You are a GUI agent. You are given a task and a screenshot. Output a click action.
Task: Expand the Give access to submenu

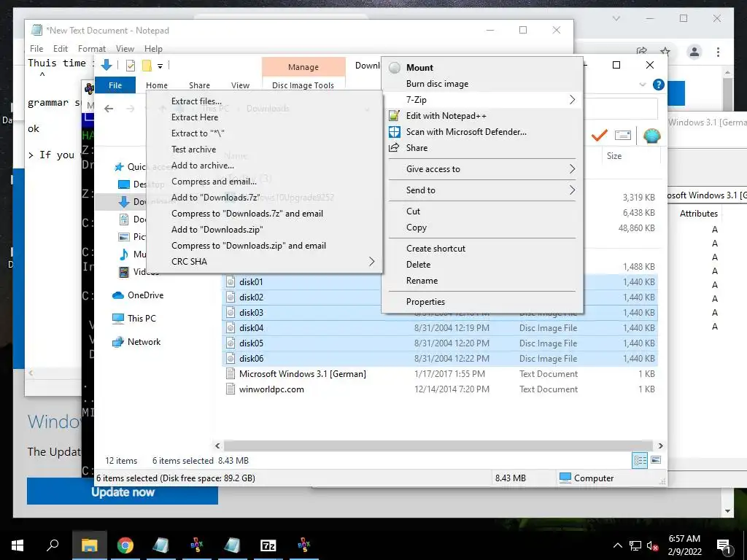click(482, 169)
